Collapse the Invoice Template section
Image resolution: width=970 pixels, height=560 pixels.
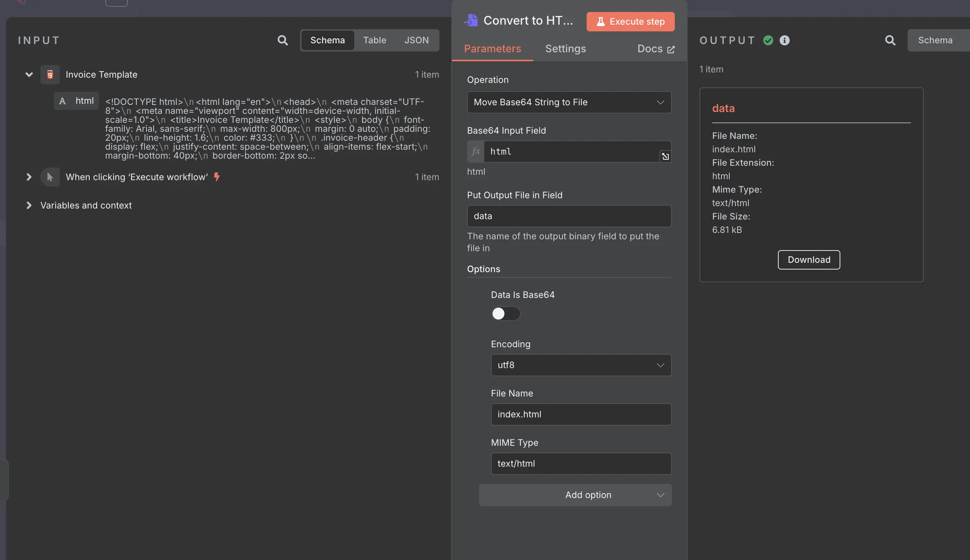(x=29, y=75)
